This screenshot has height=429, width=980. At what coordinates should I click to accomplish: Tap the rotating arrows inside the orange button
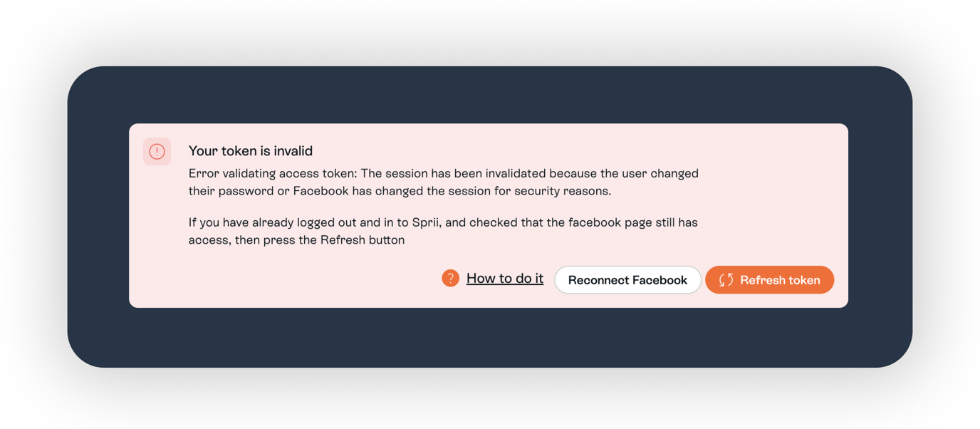point(725,279)
